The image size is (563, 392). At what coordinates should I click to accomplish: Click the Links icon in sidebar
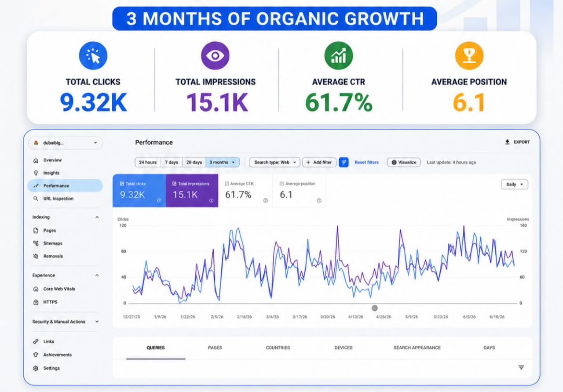click(36, 341)
